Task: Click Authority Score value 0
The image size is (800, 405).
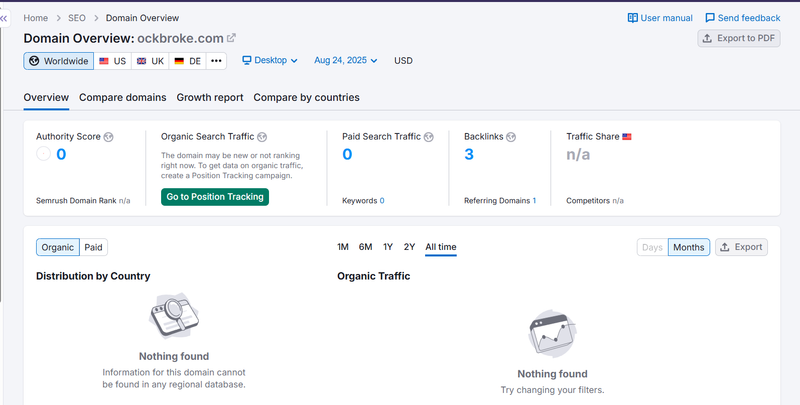Action: tap(61, 154)
